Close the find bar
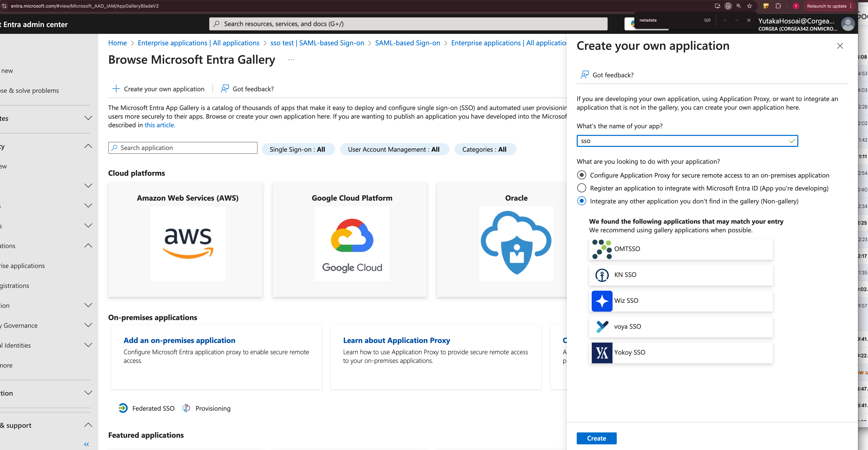Viewport: 868px width, 450px height. 749,20
